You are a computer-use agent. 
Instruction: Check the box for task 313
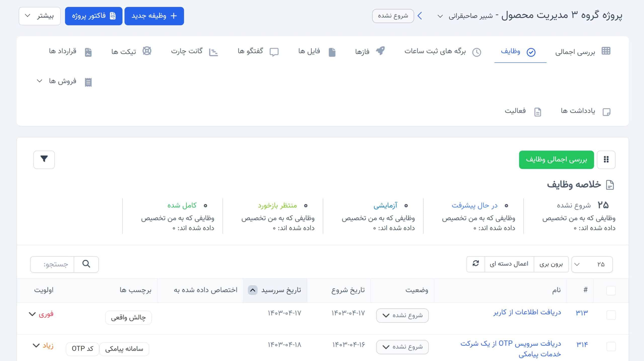[x=611, y=315]
